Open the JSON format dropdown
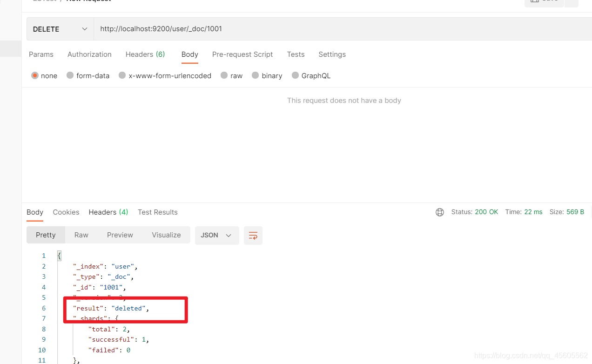 pos(217,235)
